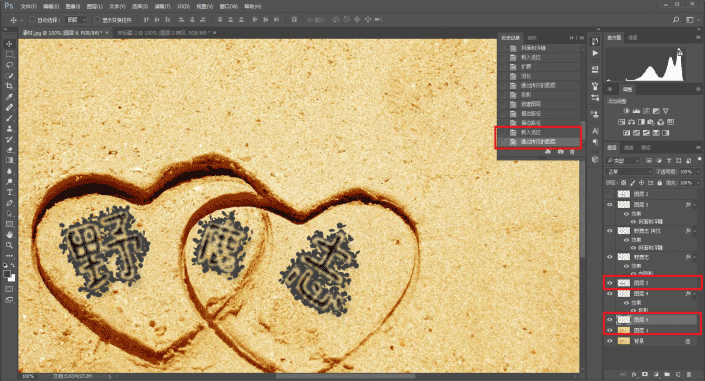The height and width of the screenshot is (381, 705).
Task: Delete the current history state via trash icon
Action: pyautogui.click(x=572, y=152)
